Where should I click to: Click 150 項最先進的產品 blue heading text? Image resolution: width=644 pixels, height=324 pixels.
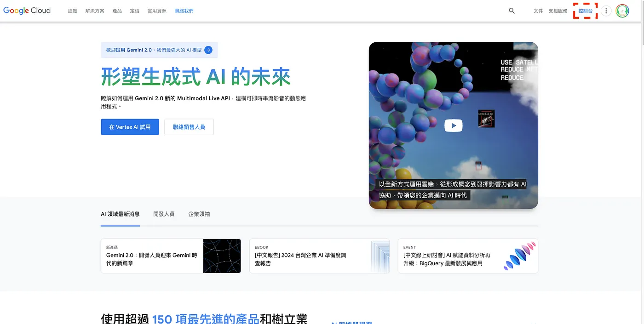click(205, 319)
